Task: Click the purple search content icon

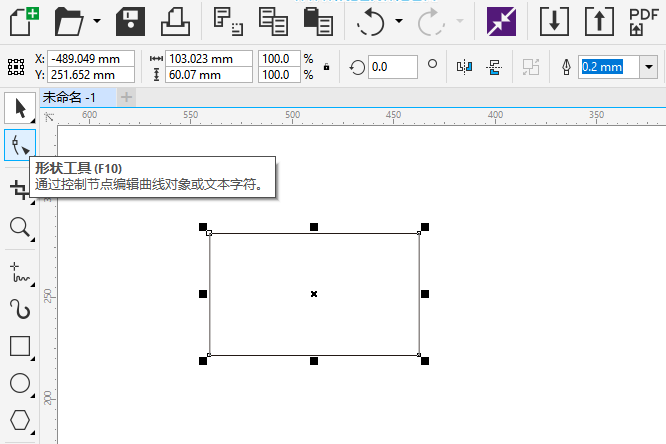Action: tap(501, 22)
